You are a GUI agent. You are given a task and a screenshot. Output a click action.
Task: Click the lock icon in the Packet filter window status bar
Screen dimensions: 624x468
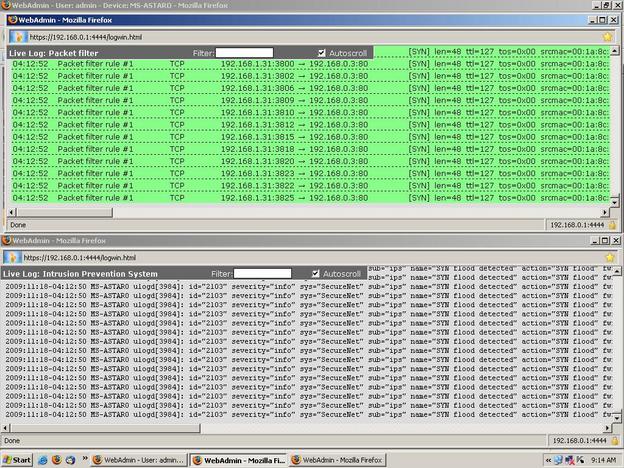coord(613,225)
